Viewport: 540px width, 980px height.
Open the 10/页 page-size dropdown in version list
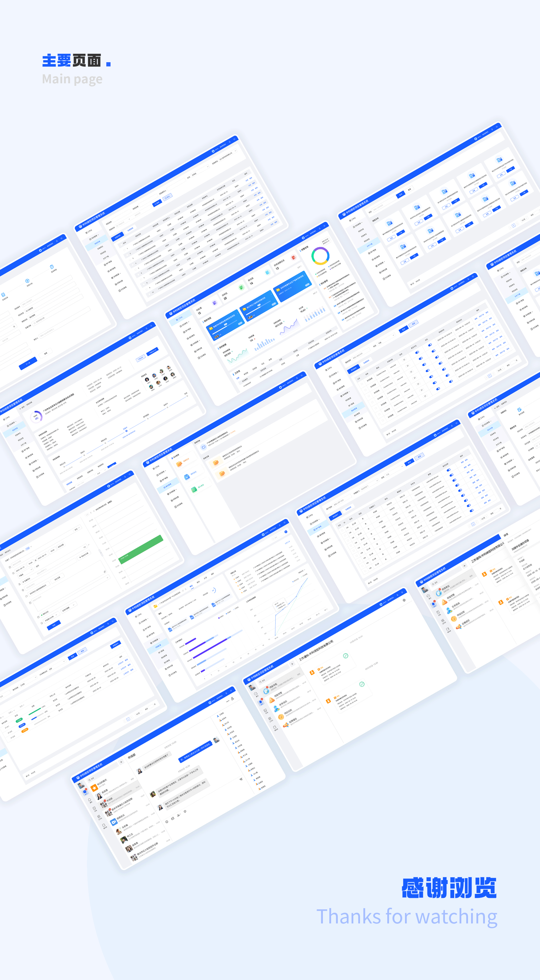point(139,713)
